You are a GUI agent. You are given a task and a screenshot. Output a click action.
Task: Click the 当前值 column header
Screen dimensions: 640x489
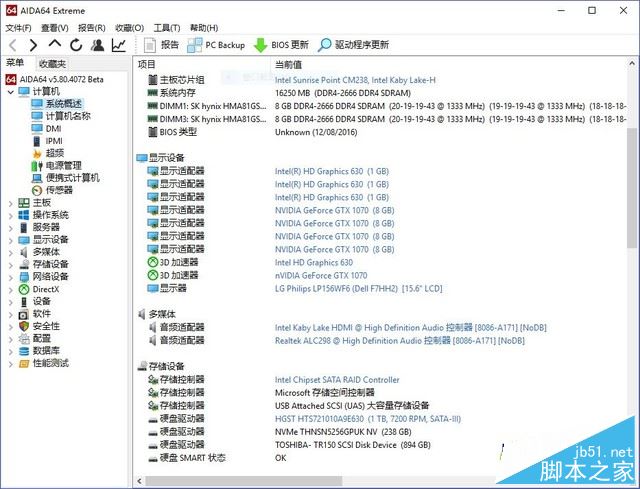click(288, 64)
